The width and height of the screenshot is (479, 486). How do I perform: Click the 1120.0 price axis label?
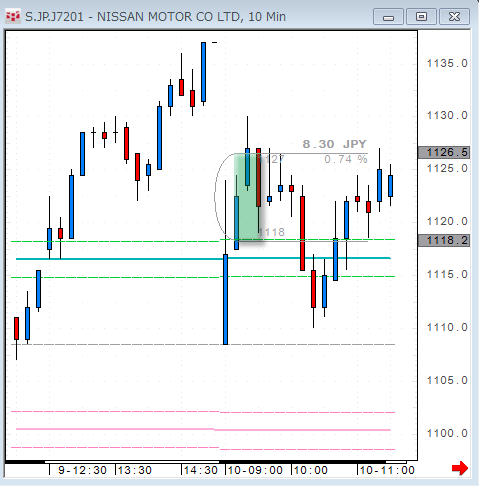pos(447,221)
